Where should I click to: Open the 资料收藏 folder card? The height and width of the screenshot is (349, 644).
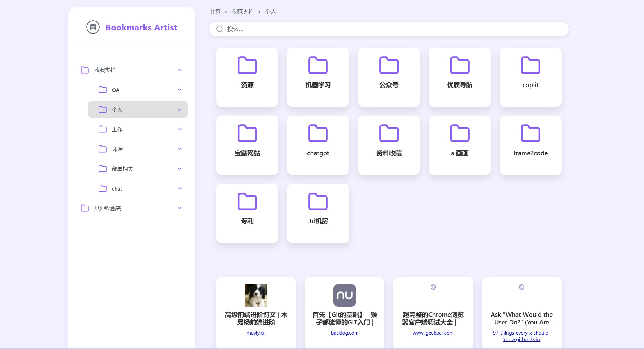pos(389,145)
